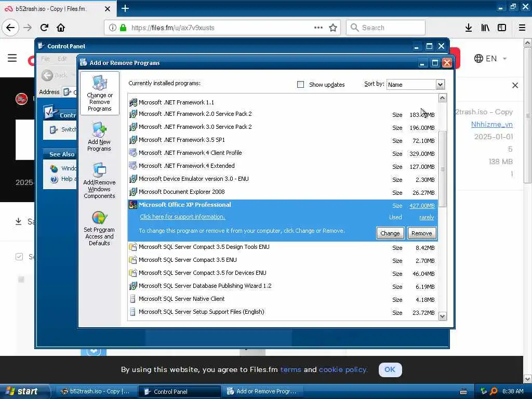
Task: Click Microsoft Document Explorer 2008 icon
Action: click(x=133, y=192)
